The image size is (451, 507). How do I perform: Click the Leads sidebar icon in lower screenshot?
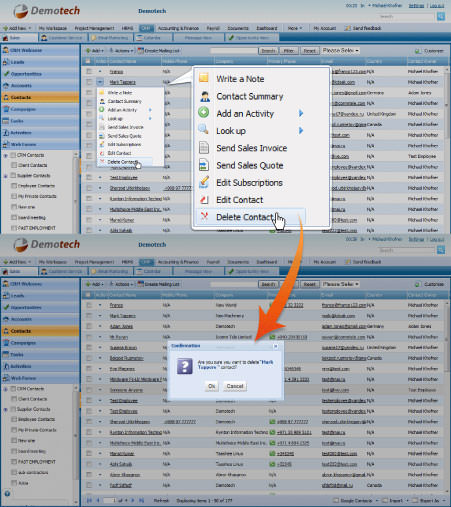6,295
